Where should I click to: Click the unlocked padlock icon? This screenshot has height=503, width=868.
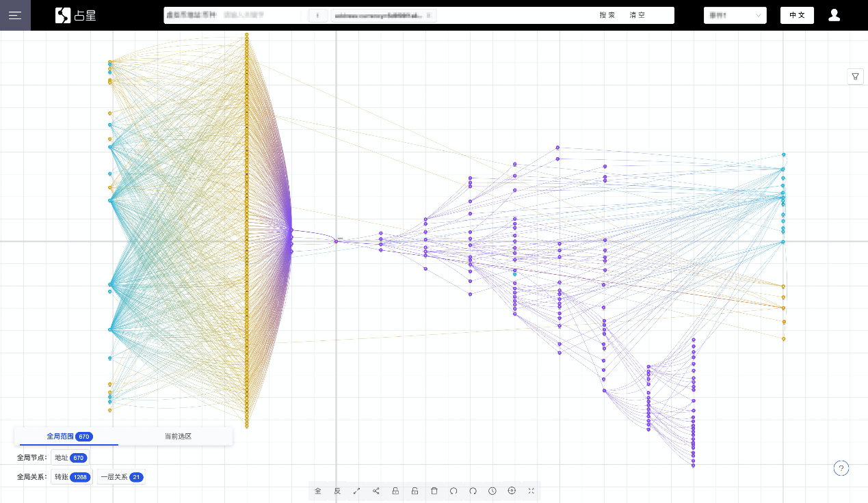(415, 491)
